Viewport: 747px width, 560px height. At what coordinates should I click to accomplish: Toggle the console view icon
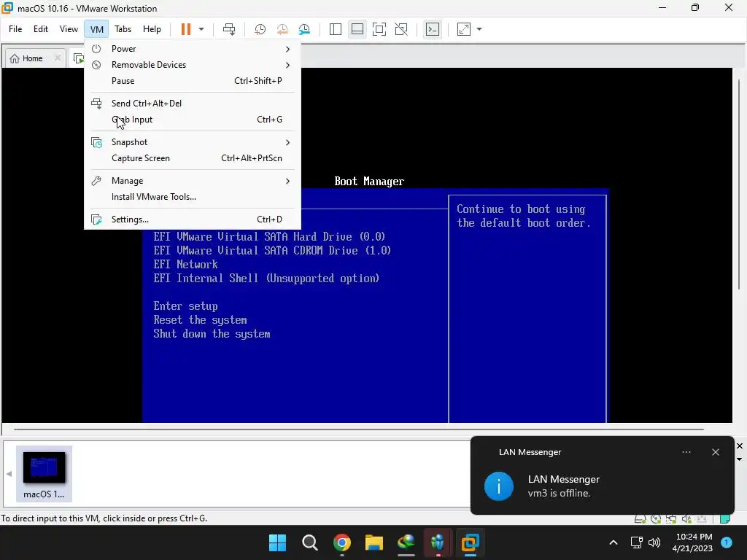coord(433,29)
